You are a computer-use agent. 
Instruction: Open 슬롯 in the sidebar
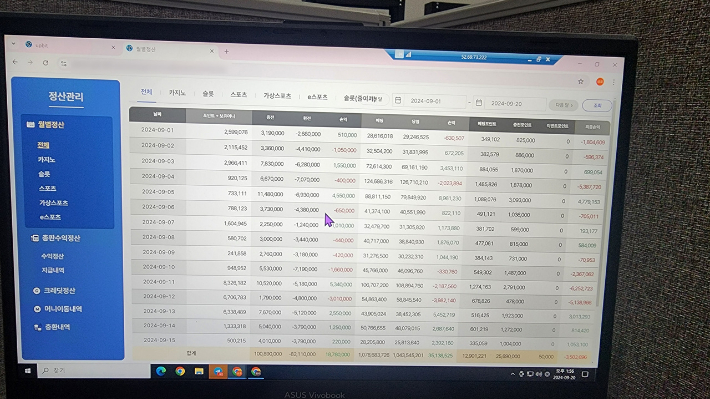pos(44,174)
